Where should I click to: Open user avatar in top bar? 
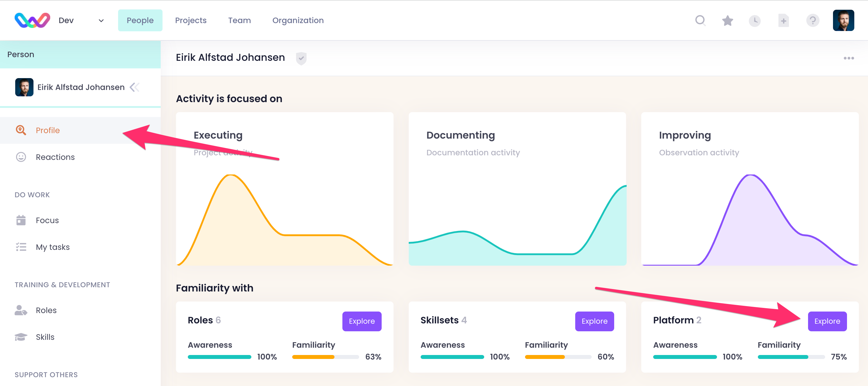tap(843, 21)
